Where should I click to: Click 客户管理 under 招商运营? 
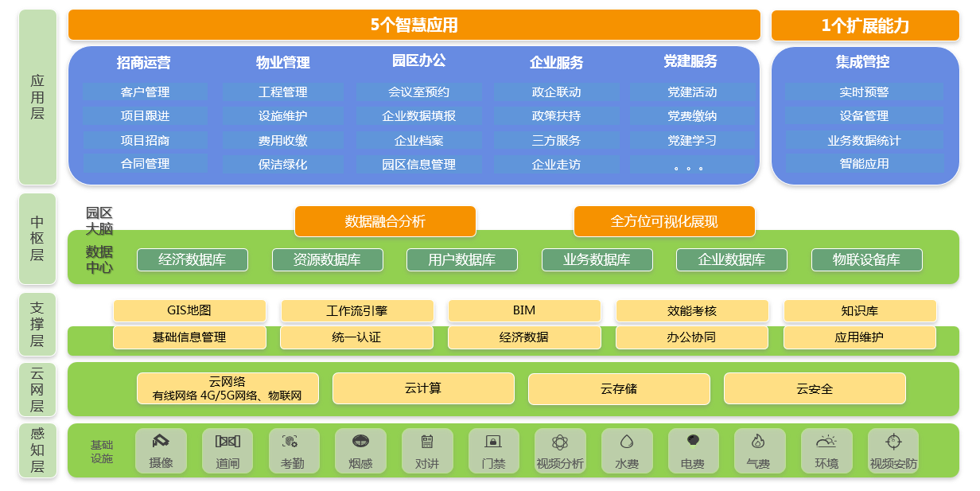(x=146, y=92)
